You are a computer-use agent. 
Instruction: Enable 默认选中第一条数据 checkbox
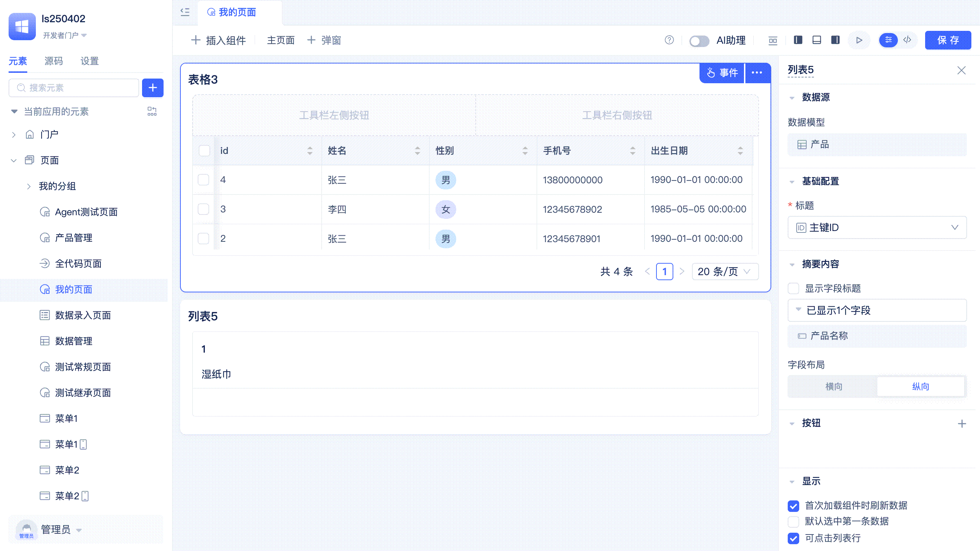click(x=793, y=521)
